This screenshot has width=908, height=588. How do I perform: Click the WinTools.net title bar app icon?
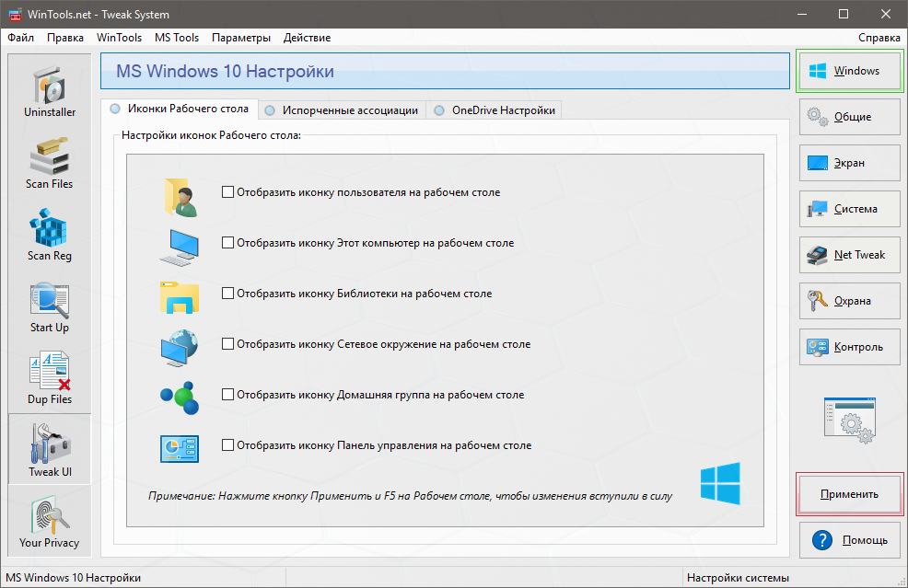[15, 15]
